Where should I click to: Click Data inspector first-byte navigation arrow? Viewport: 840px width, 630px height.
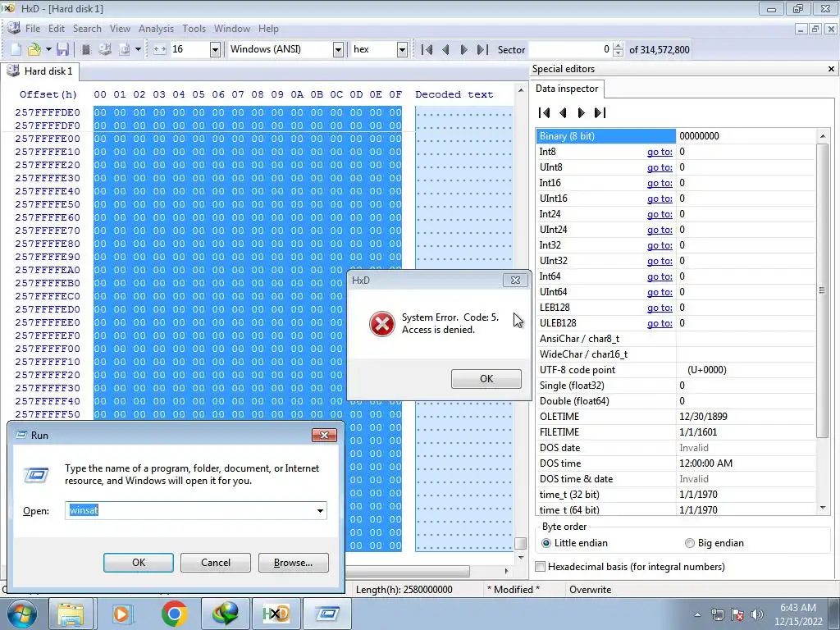point(545,112)
